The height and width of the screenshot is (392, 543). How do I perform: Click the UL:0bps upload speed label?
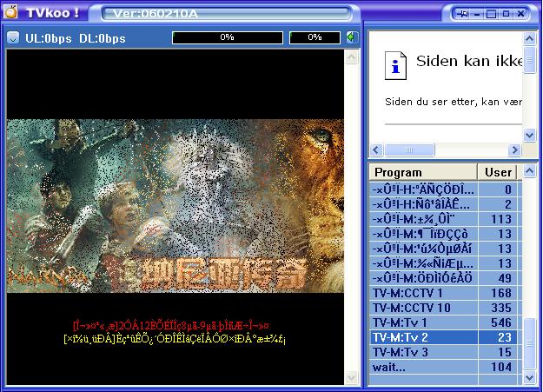49,38
